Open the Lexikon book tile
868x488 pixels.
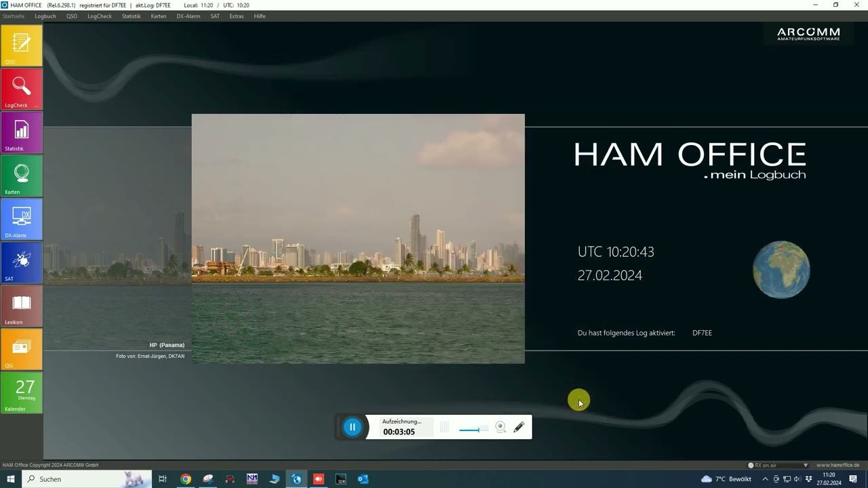pyautogui.click(x=22, y=306)
